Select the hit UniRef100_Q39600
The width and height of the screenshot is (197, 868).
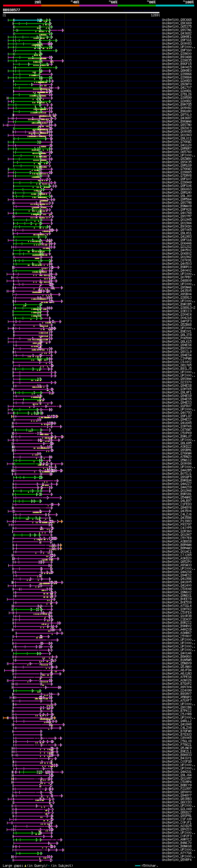pos(177,54)
